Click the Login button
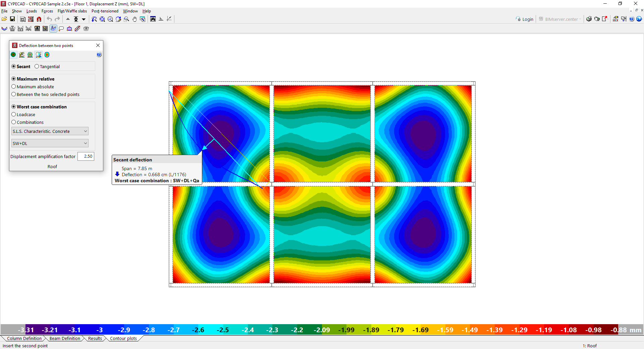The image size is (644, 349). tap(525, 19)
